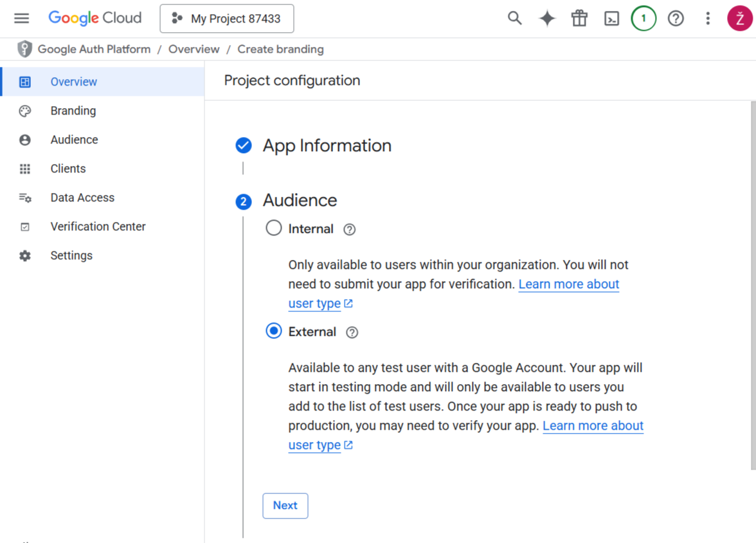Open the My Project 87433 project picker
756x543 pixels.
tap(226, 19)
